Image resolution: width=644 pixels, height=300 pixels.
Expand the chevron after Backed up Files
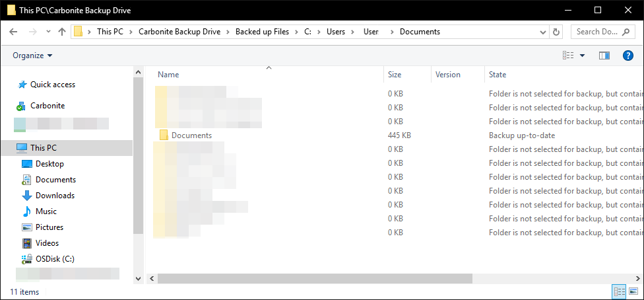(296, 32)
